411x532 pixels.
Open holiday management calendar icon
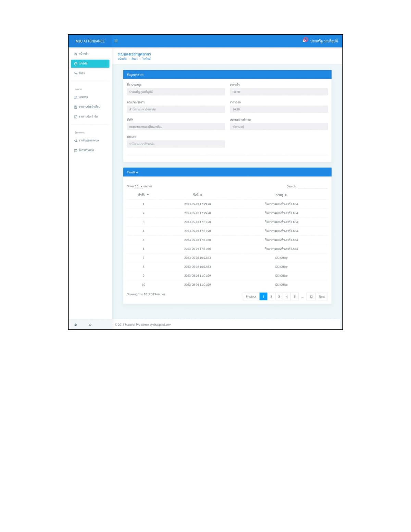pos(76,150)
